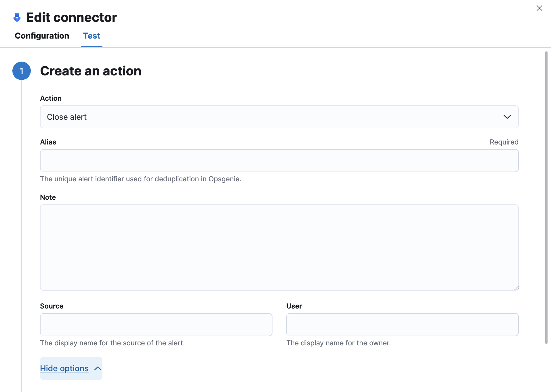Click the Source input field
The image size is (551, 392).
point(156,325)
